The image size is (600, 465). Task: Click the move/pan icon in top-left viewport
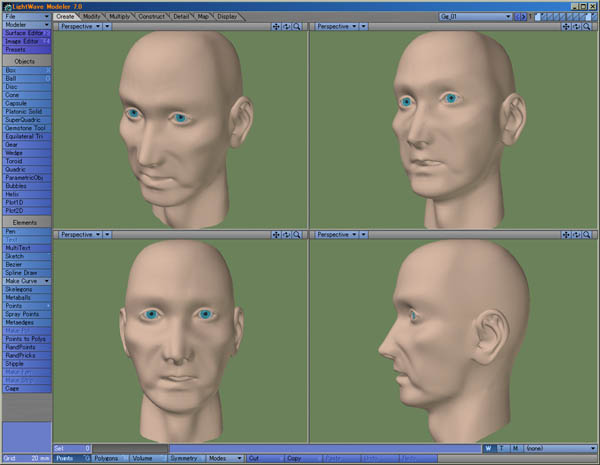(x=275, y=26)
